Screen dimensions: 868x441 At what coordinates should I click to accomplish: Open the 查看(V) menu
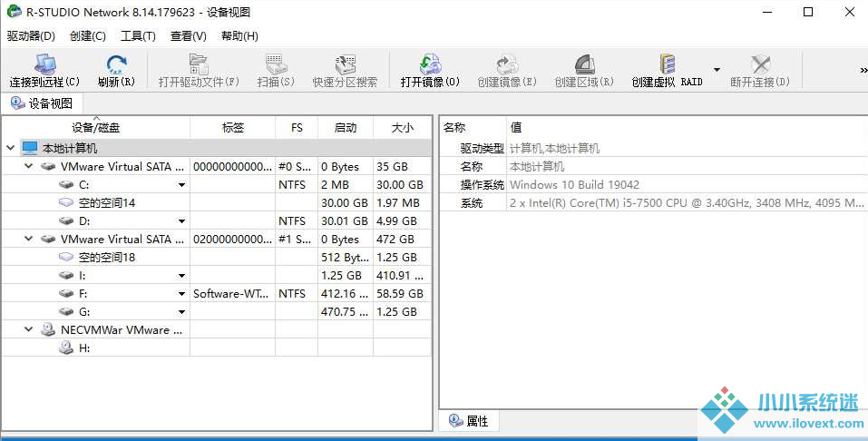pos(189,36)
